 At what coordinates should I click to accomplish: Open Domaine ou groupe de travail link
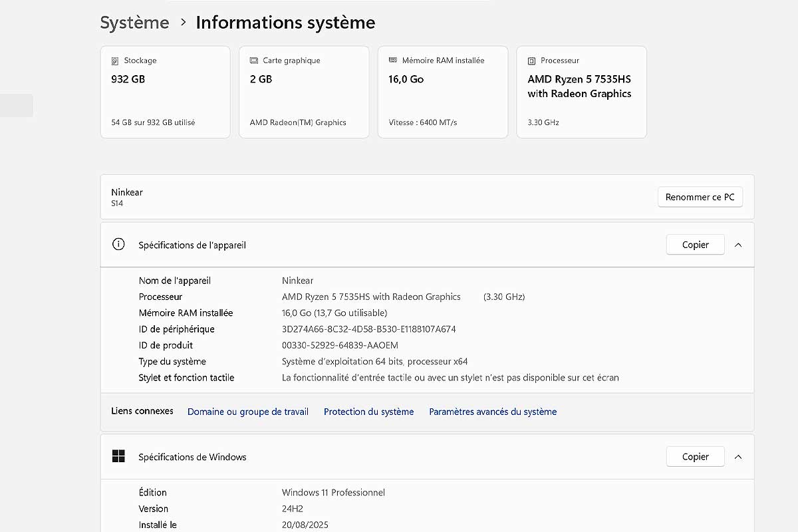pyautogui.click(x=248, y=412)
